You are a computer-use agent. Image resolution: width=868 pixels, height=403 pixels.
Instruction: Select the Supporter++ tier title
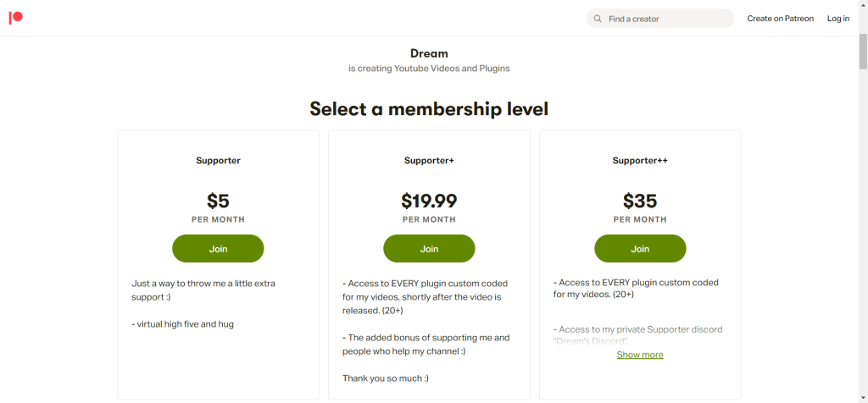pyautogui.click(x=640, y=161)
